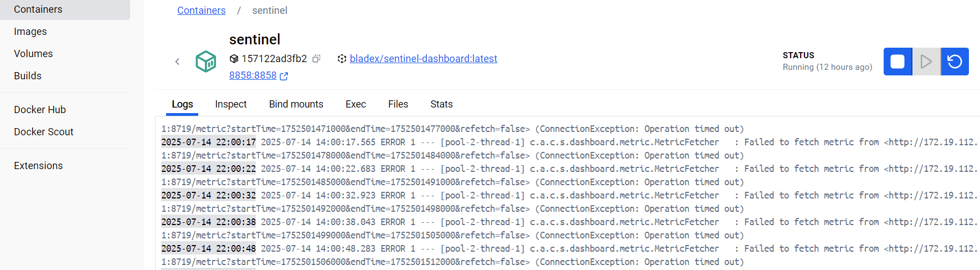Click the small cube icon before container ID
This screenshot has width=980, height=270.
(x=234, y=59)
